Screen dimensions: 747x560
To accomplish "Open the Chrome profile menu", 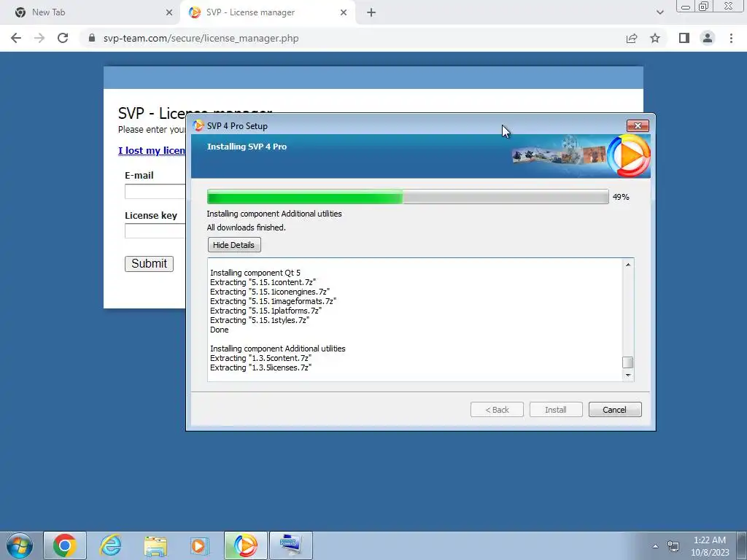I will 708,38.
